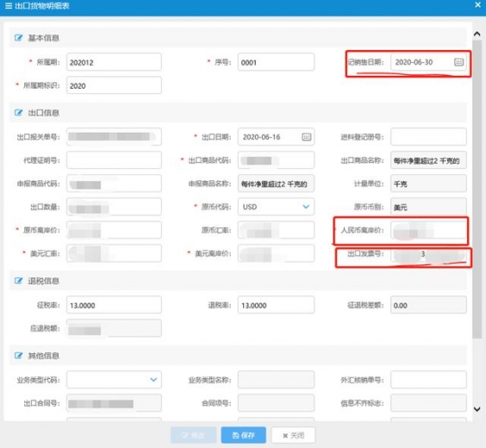Click the hamburger menu icon in title bar
486x448 pixels.
9,6
